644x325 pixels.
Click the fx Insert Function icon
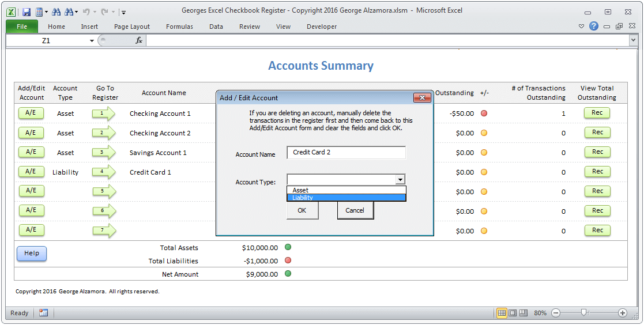click(x=139, y=40)
